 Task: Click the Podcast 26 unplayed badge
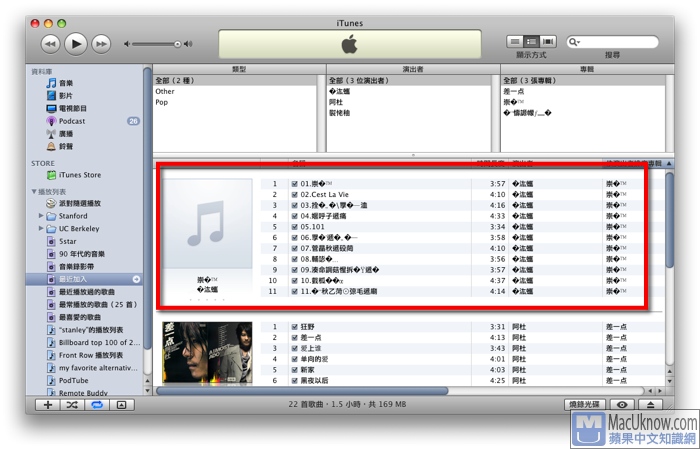click(133, 121)
